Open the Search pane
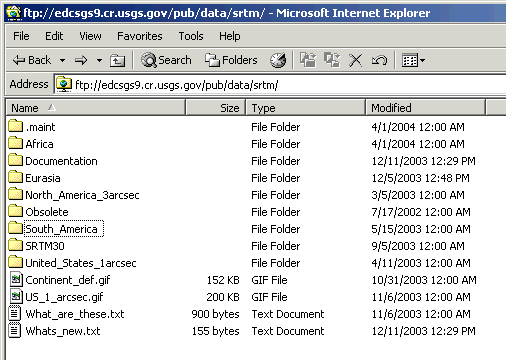 pos(166,60)
